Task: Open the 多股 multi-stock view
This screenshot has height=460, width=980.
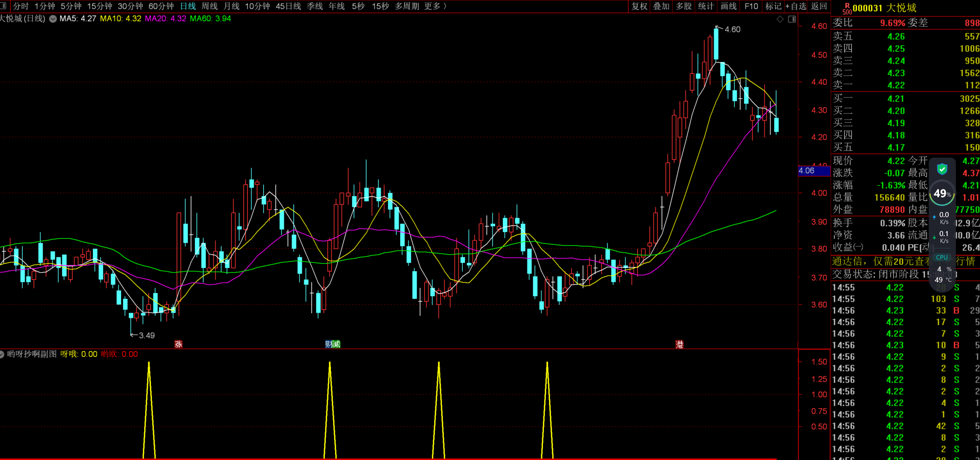Action: (x=684, y=6)
